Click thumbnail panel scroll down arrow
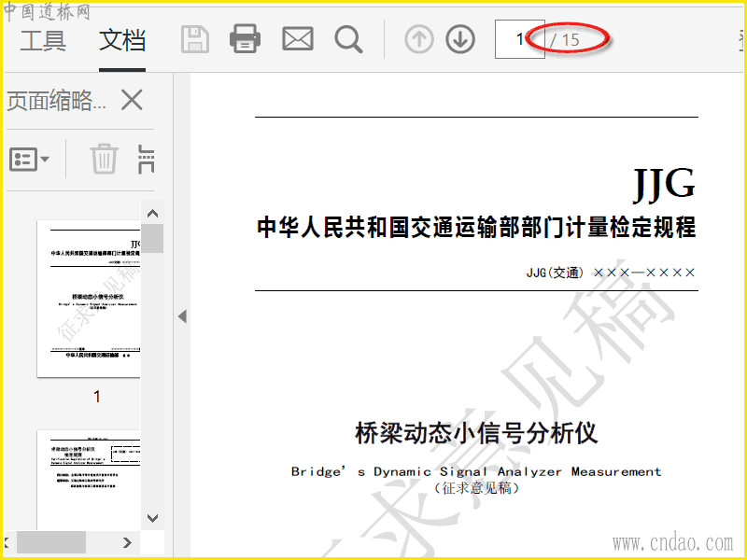The height and width of the screenshot is (560, 747). (x=152, y=518)
